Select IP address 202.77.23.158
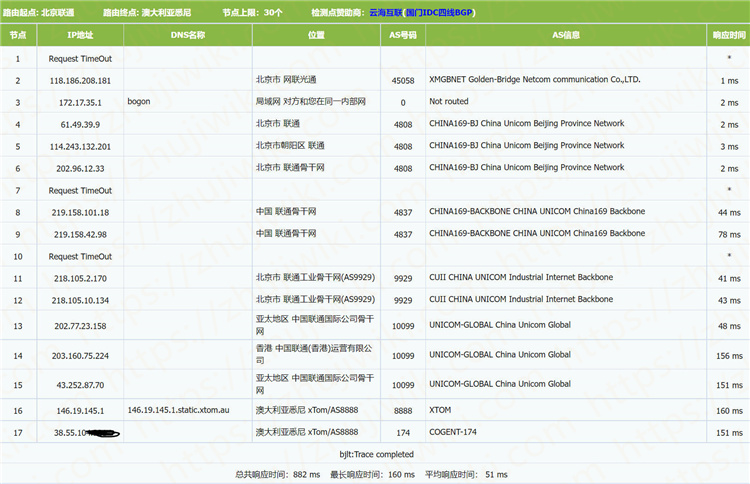 tap(80, 326)
